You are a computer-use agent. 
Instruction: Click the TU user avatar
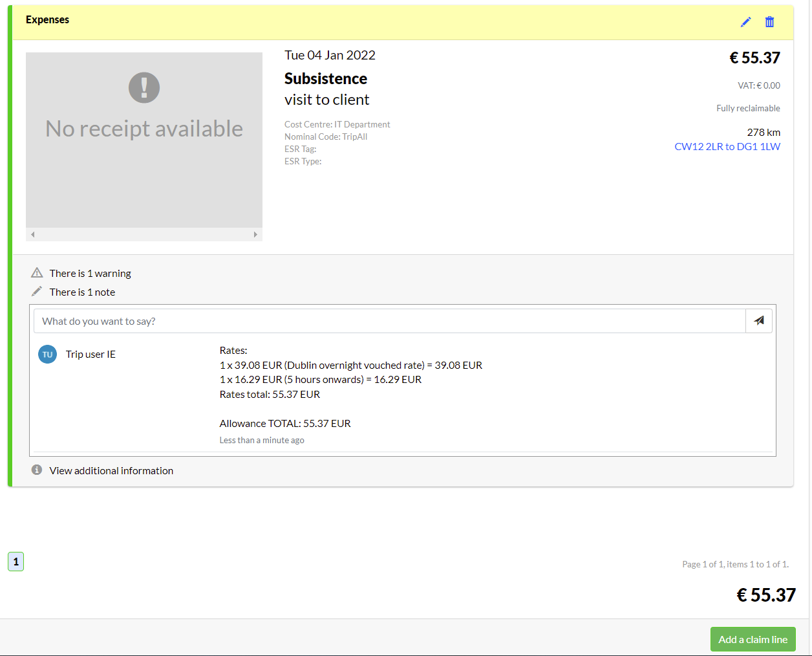(x=47, y=355)
